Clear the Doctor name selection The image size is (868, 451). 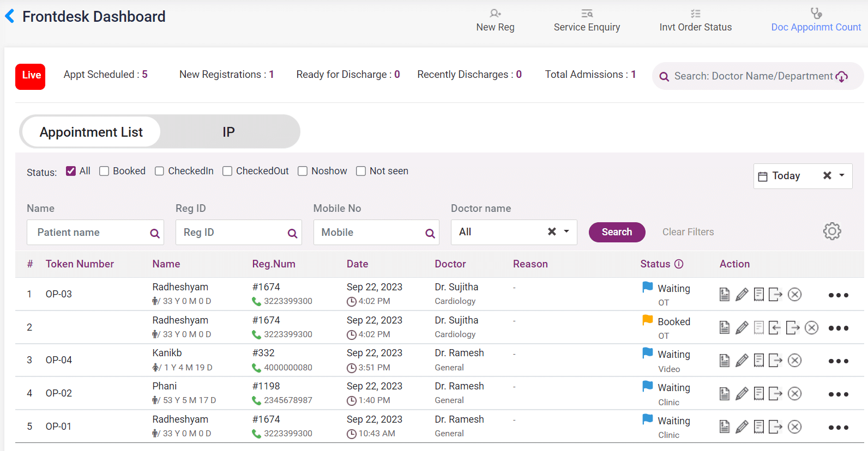(552, 231)
